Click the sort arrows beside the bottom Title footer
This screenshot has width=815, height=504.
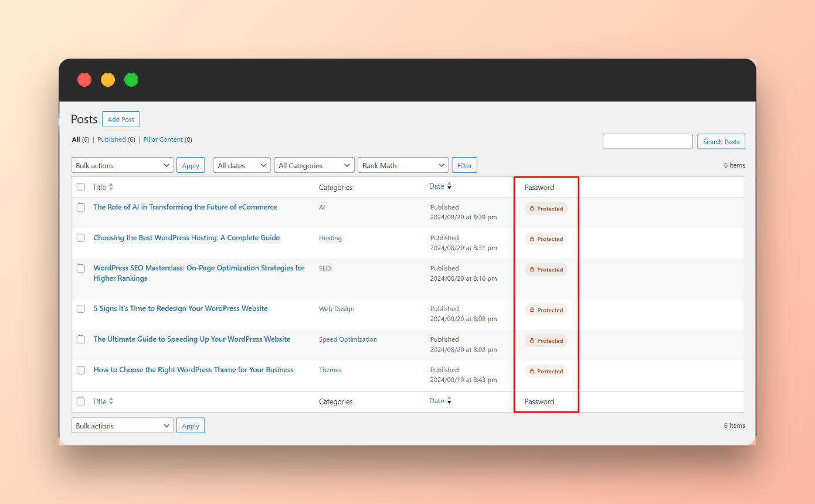pyautogui.click(x=111, y=401)
